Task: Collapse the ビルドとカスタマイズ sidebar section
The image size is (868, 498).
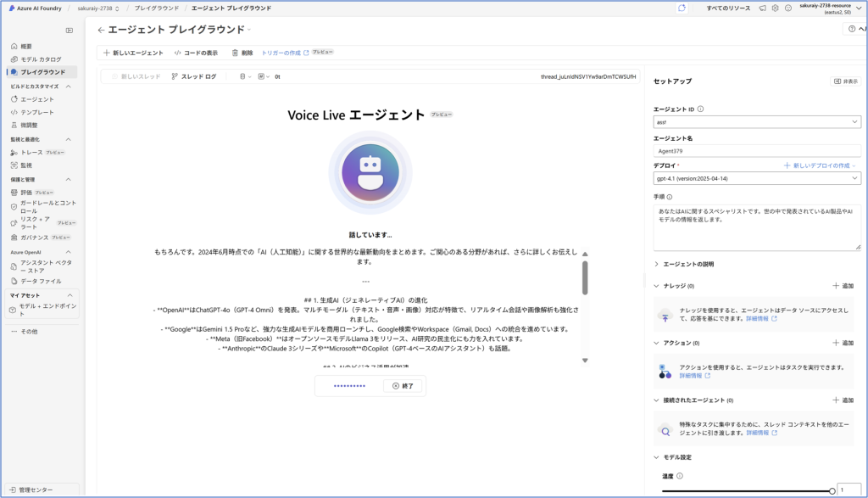Action: click(x=69, y=87)
